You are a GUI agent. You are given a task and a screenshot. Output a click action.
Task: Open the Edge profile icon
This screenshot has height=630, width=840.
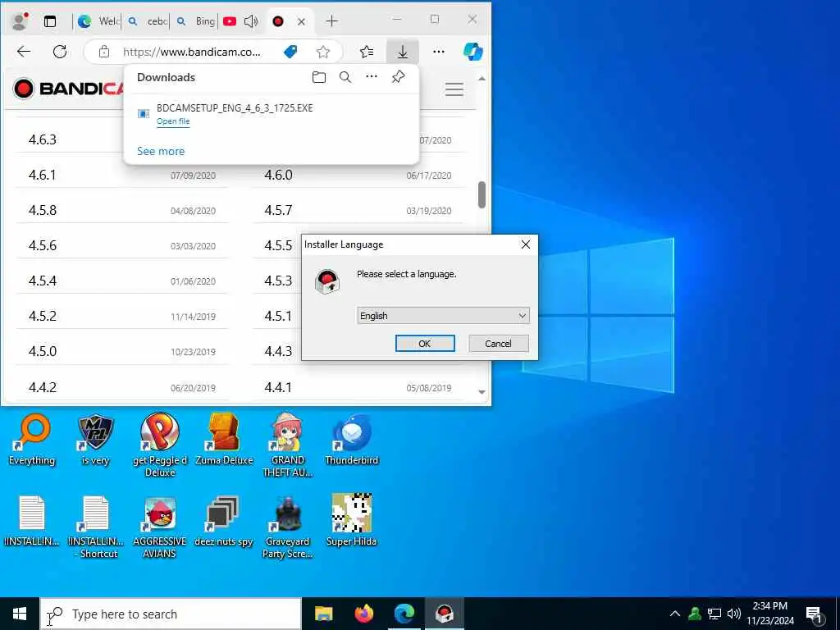[x=20, y=21]
